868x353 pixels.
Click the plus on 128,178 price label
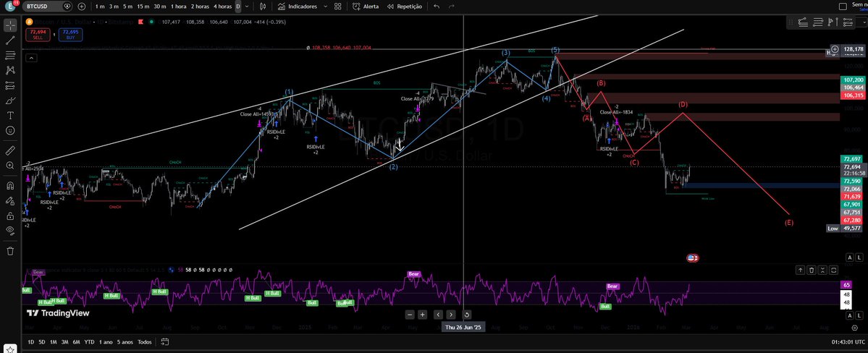pyautogui.click(x=835, y=49)
